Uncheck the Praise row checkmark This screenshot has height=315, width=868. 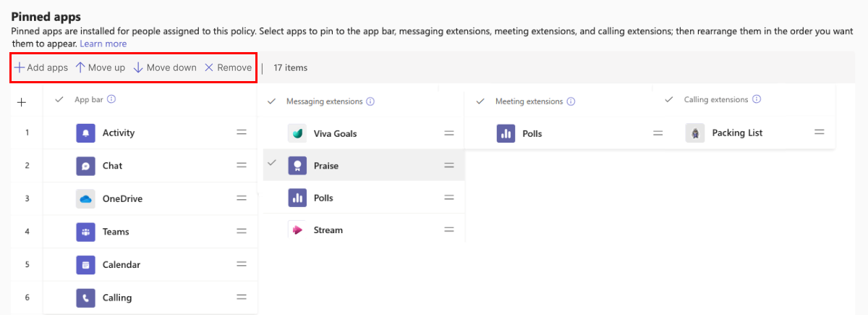point(271,164)
